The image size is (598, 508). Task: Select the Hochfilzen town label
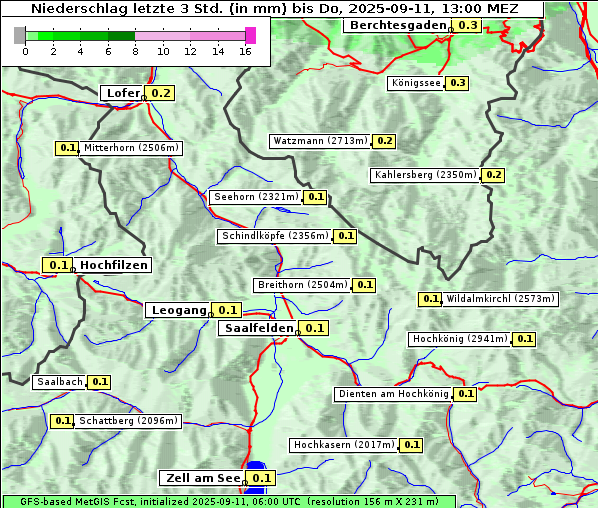point(113,265)
